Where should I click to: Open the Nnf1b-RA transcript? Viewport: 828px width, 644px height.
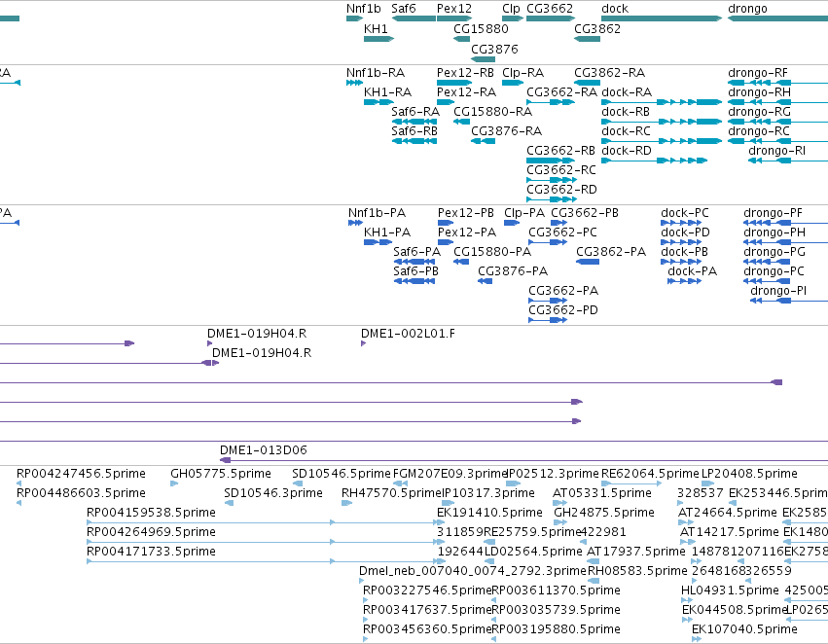pyautogui.click(x=355, y=83)
